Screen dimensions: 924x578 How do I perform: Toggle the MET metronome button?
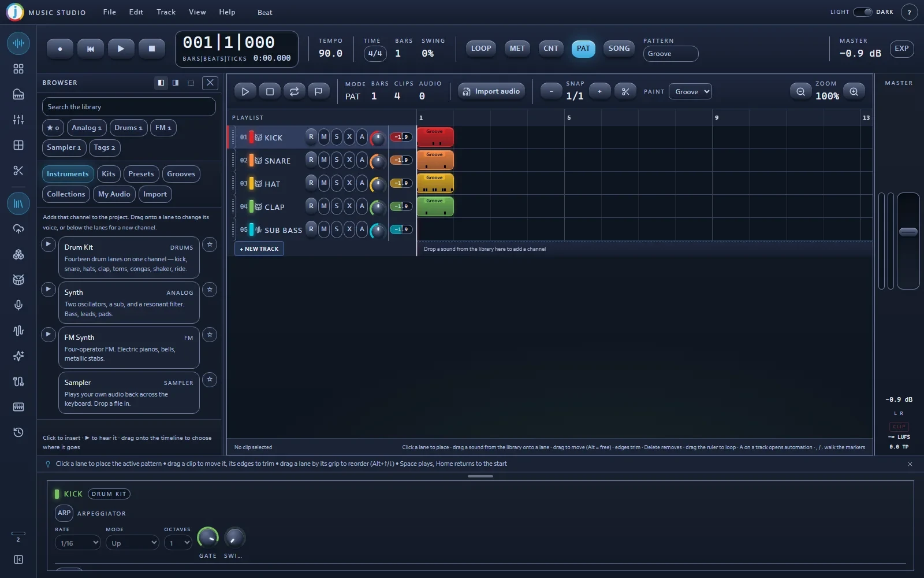(517, 49)
